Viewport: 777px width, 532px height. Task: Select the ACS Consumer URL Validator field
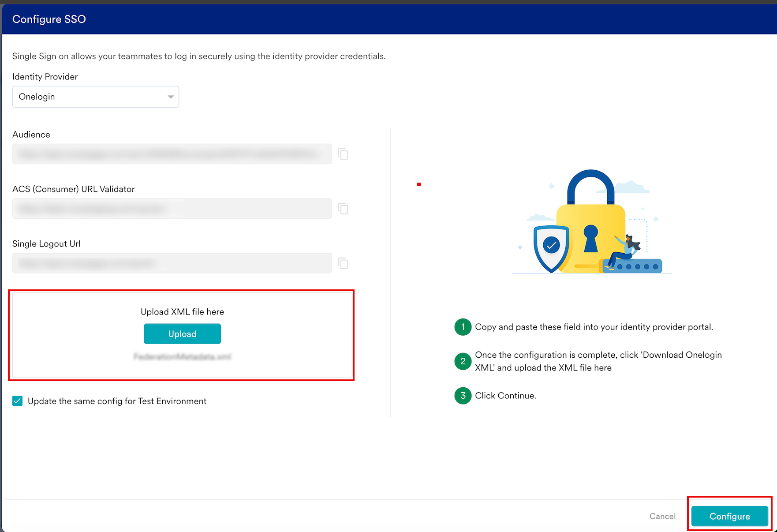[172, 209]
